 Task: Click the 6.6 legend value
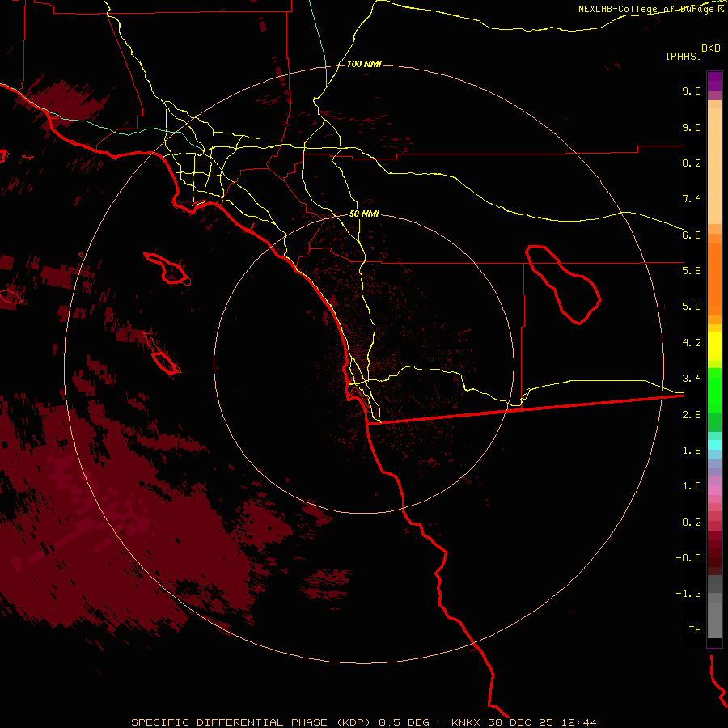[x=692, y=235]
